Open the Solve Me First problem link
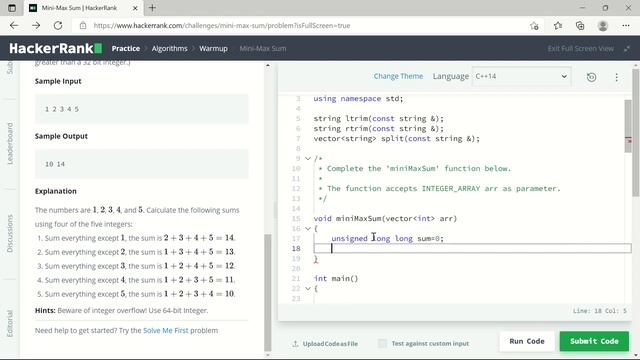 [166, 330]
